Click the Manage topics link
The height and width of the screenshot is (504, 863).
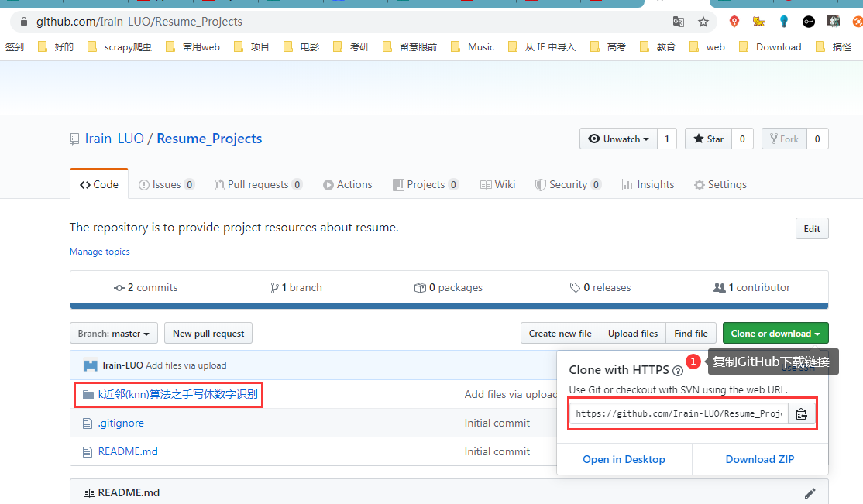point(100,252)
